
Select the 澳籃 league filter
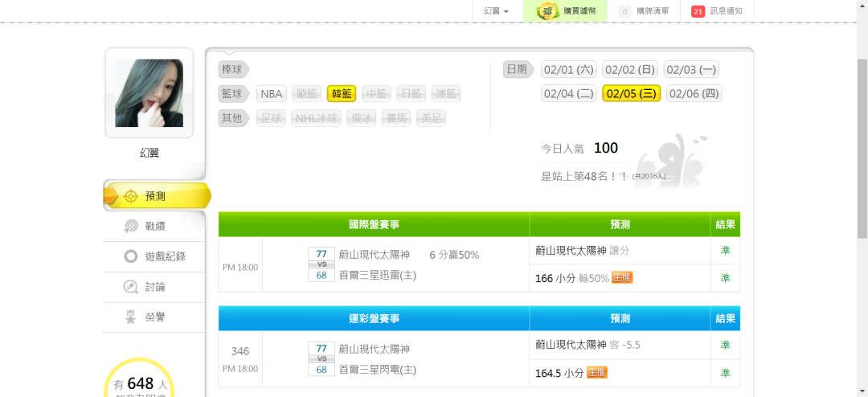click(x=445, y=93)
